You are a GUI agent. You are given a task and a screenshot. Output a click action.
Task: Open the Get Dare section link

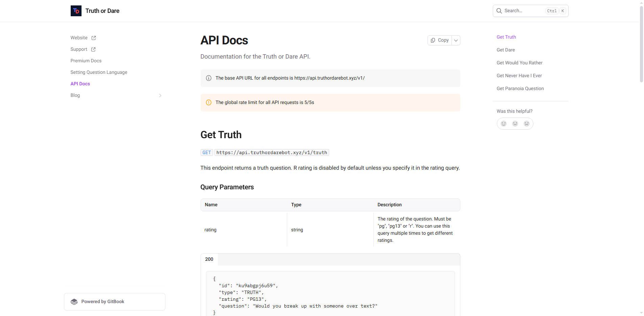(x=505, y=50)
